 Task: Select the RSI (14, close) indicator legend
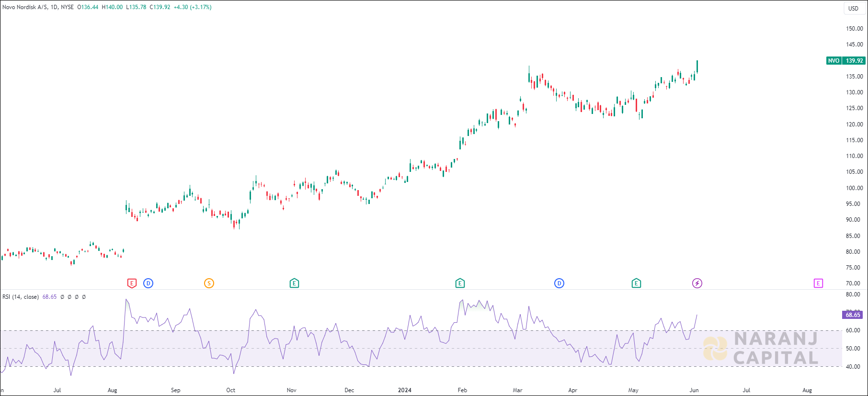coord(21,297)
